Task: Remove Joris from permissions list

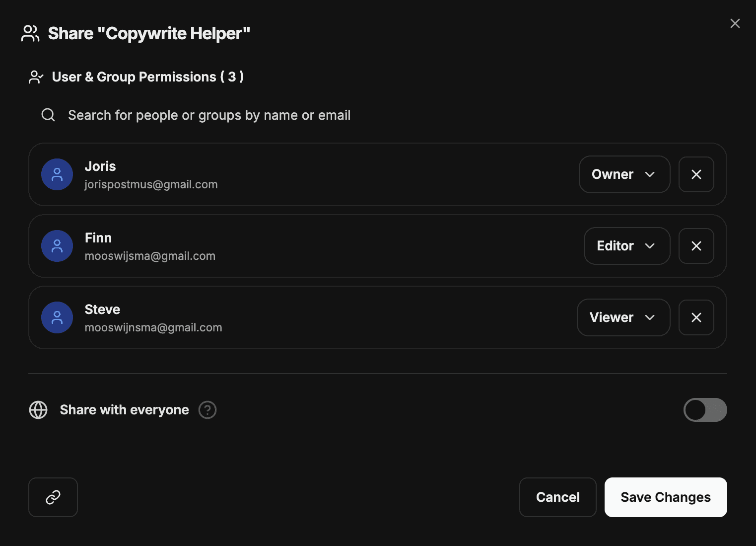Action: coord(696,174)
